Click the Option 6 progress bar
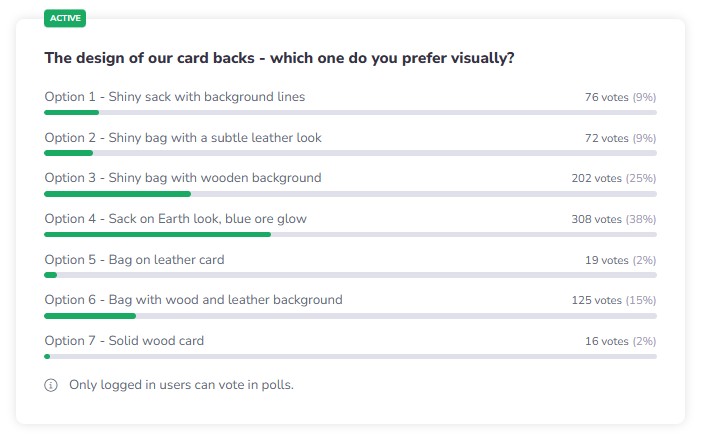701x439 pixels. (x=90, y=315)
